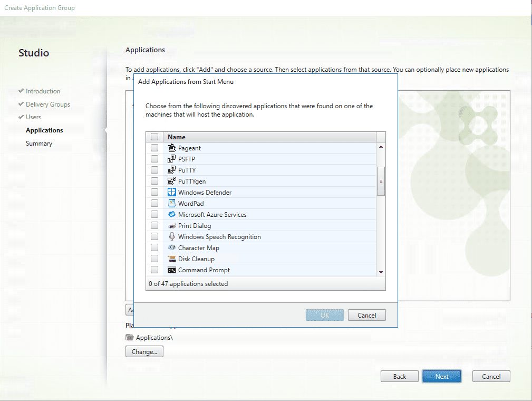Go to the Introduction wizard step
Screen dimensions: 532x401
tap(43, 91)
